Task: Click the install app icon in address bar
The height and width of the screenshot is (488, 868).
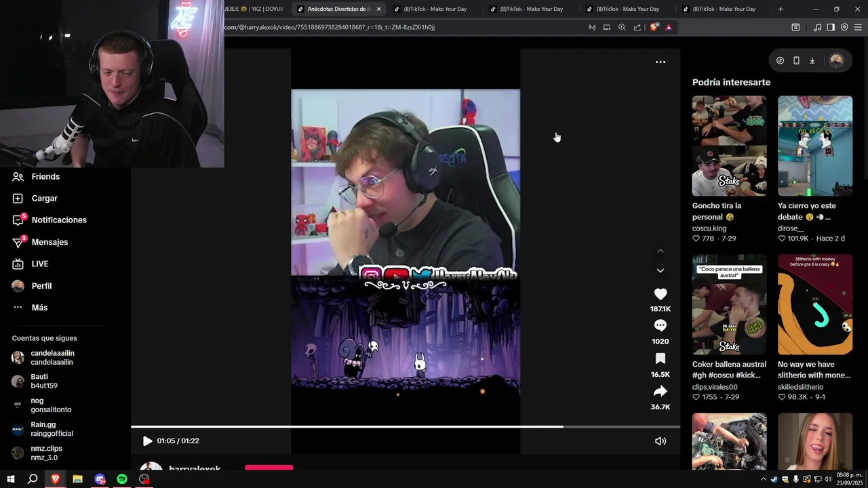Action: pos(607,27)
